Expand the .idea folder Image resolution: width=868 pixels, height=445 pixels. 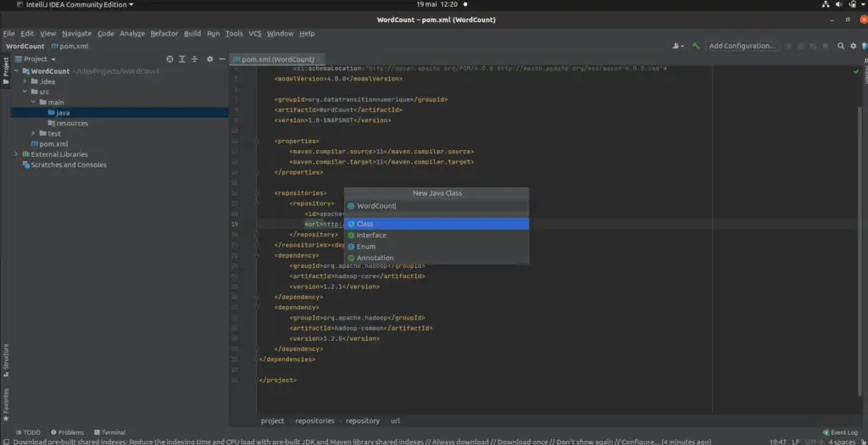(x=25, y=81)
